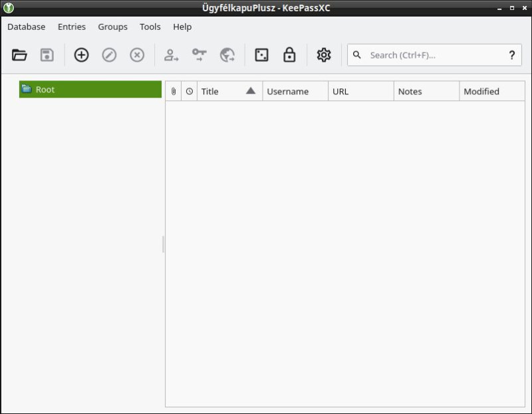Click the expiry clock column header

(190, 91)
